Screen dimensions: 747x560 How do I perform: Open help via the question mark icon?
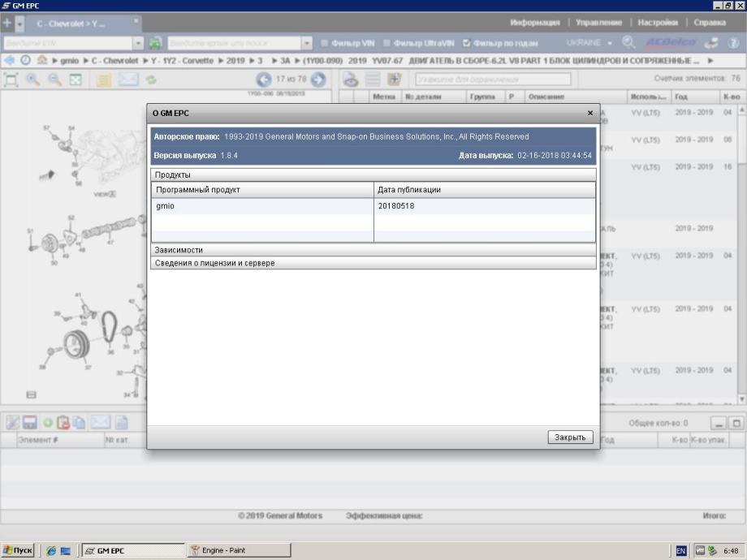click(733, 43)
